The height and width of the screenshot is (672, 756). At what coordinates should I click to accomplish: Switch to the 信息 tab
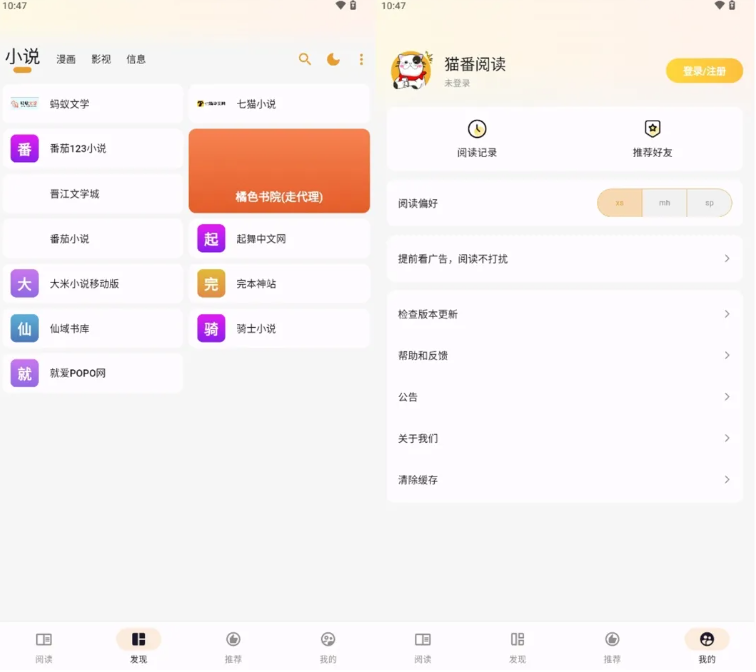[136, 59]
